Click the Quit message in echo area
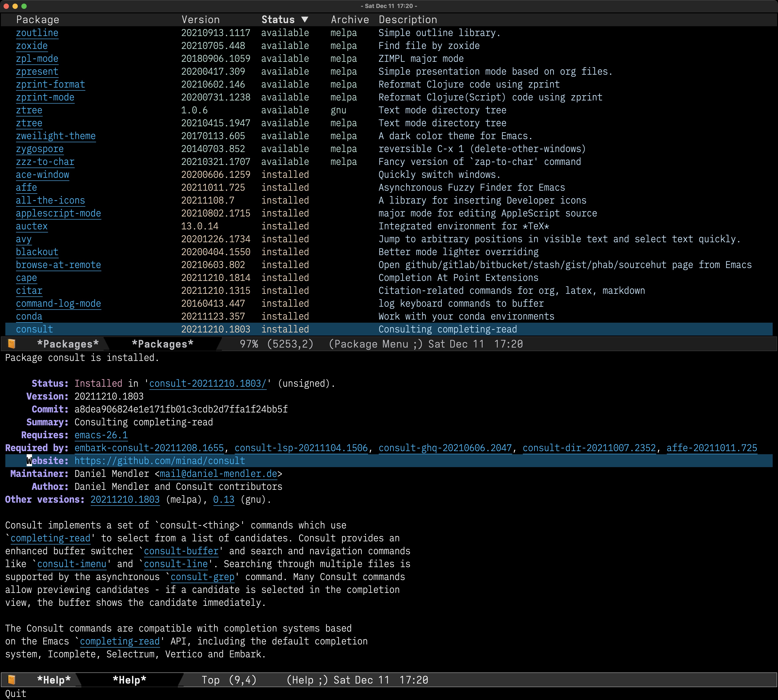This screenshot has width=778, height=700. pos(16,694)
